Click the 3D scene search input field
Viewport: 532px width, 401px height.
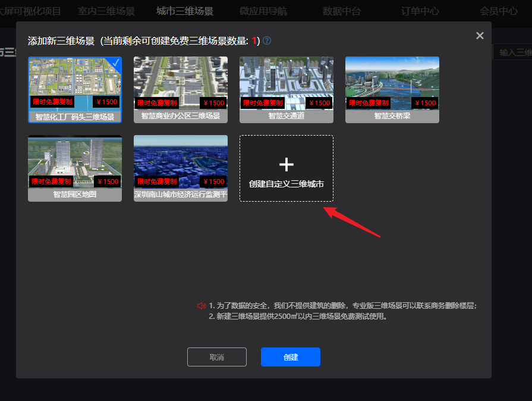point(512,52)
